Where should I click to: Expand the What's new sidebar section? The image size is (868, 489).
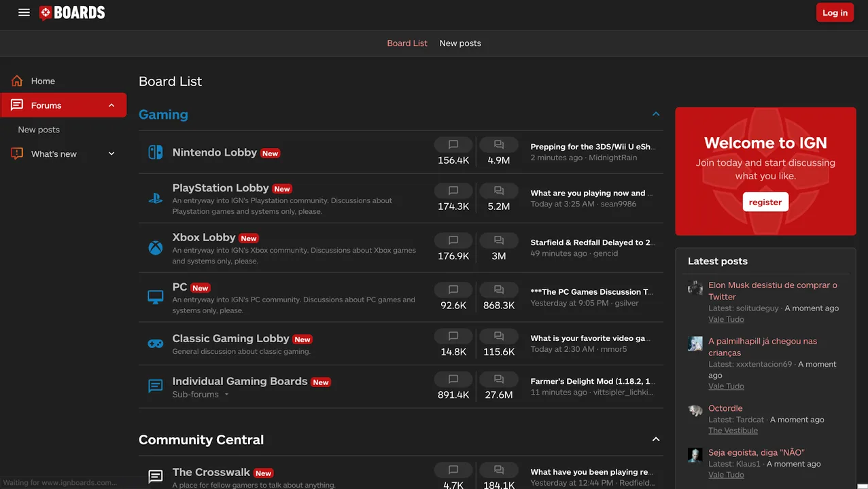tap(111, 154)
